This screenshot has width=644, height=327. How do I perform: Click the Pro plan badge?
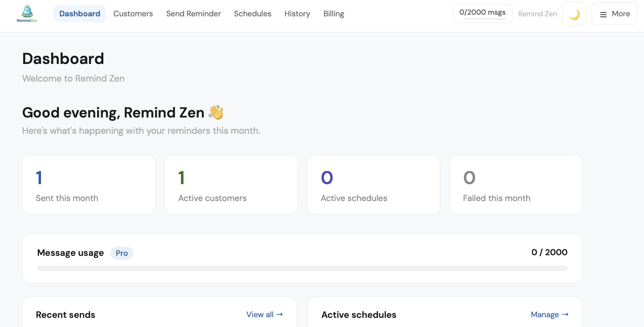pyautogui.click(x=122, y=253)
